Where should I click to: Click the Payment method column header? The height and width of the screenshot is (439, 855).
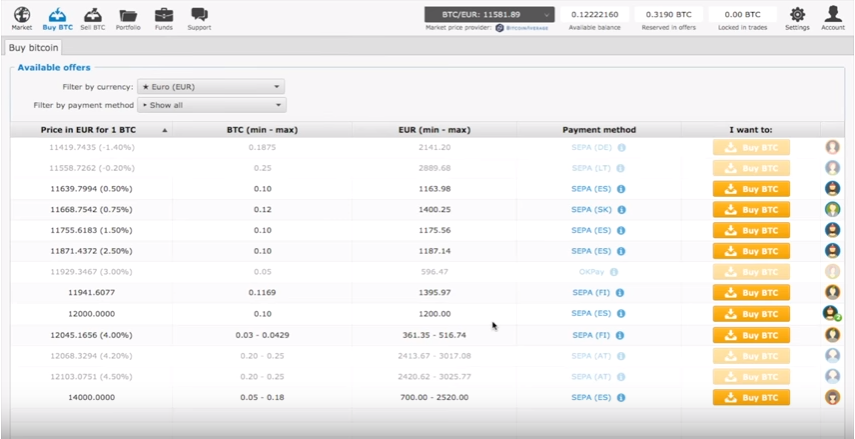click(x=599, y=130)
